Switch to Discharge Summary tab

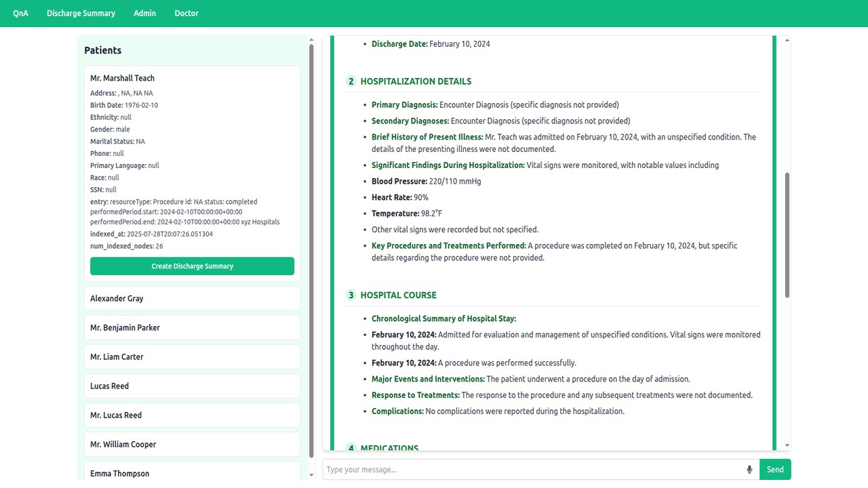[81, 13]
